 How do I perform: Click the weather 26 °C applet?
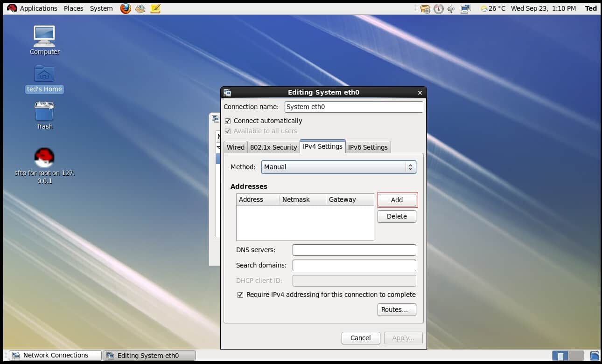tap(493, 8)
